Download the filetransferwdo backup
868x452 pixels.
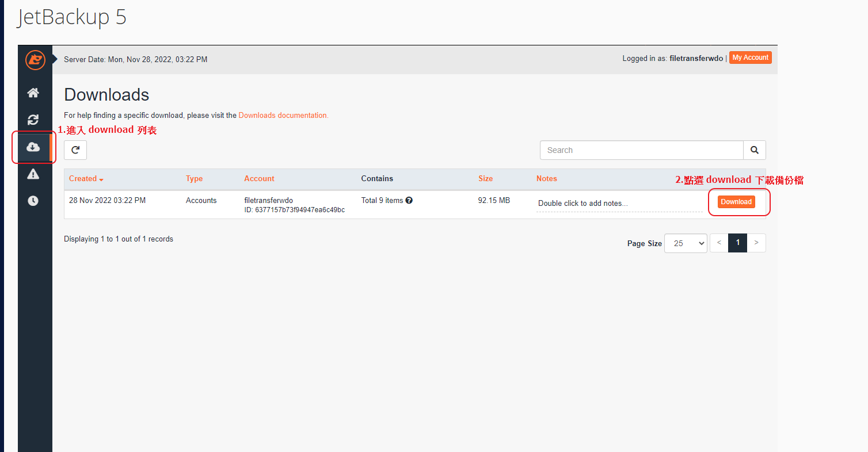pos(736,202)
